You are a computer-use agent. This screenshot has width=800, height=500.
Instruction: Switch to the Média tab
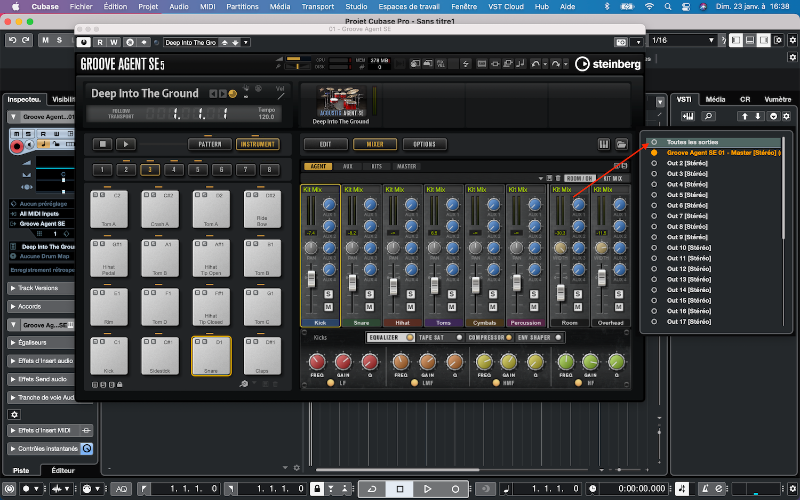tap(715, 99)
